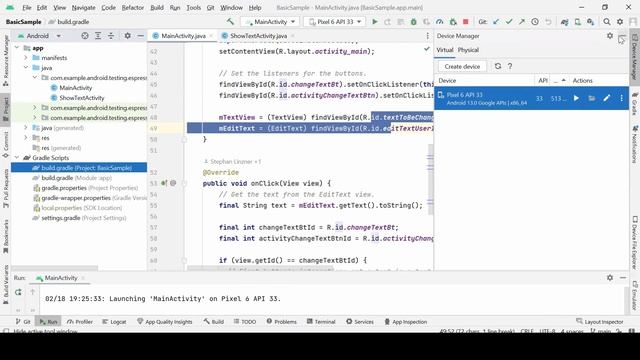The height and width of the screenshot is (360, 640).
Task: Open Run panel settings gear
Action: click(610, 278)
